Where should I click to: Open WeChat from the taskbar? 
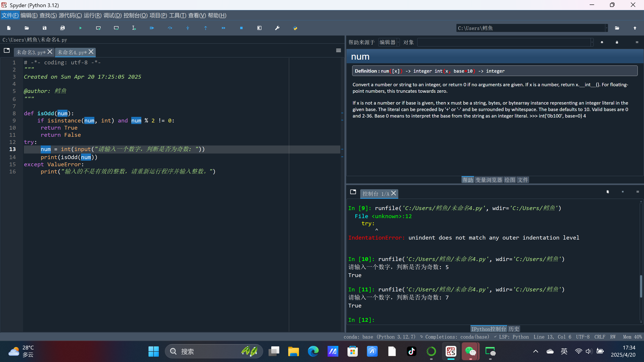coord(470,351)
